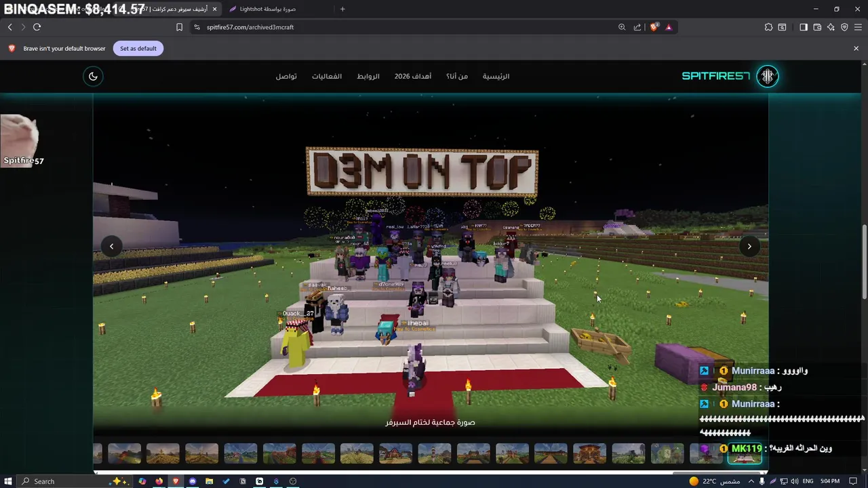The image size is (868, 488).
Task: Open the تواصل menu link
Action: [x=286, y=76]
